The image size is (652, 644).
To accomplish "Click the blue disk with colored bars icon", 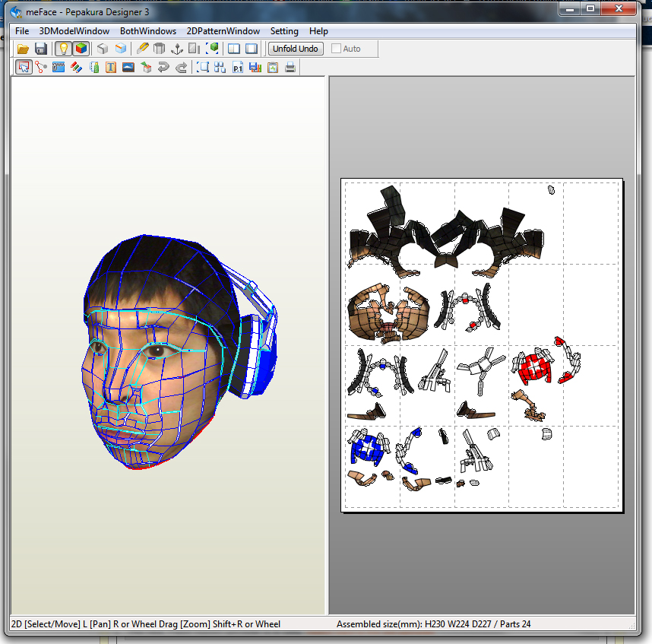I will tap(255, 67).
